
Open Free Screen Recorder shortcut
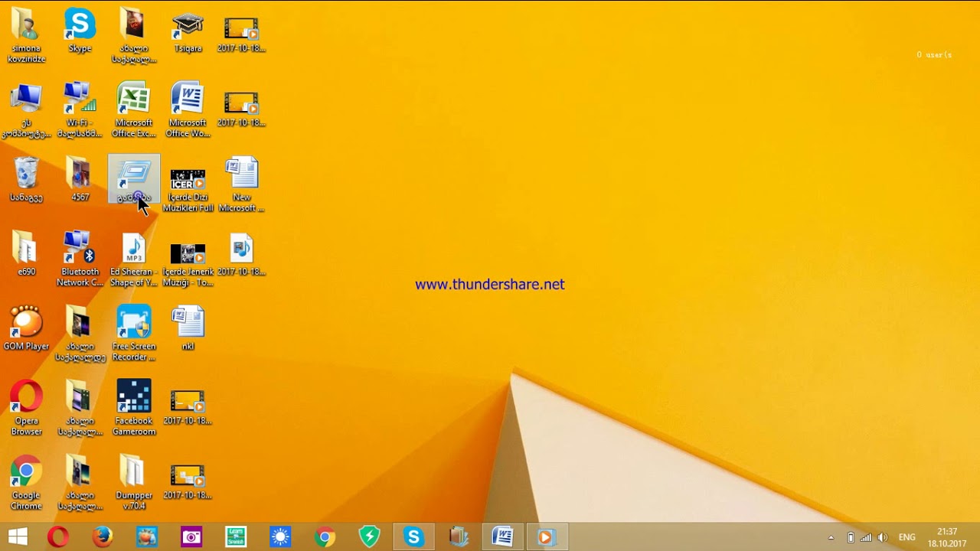pos(134,333)
